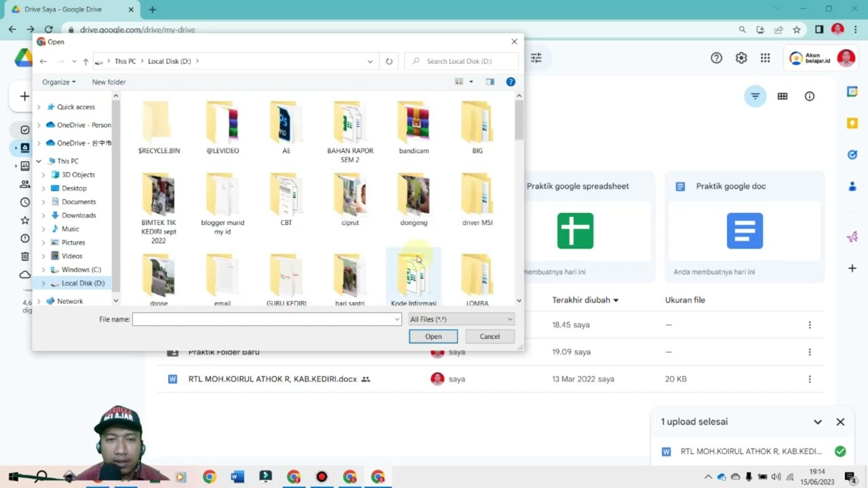Open the dialog Help icon
This screenshot has width=868, height=488.
click(511, 82)
